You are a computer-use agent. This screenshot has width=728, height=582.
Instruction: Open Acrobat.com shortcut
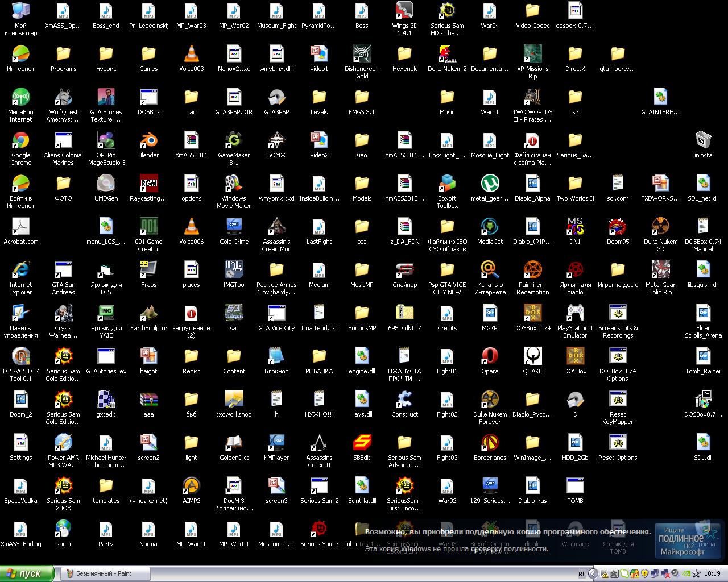point(21,226)
